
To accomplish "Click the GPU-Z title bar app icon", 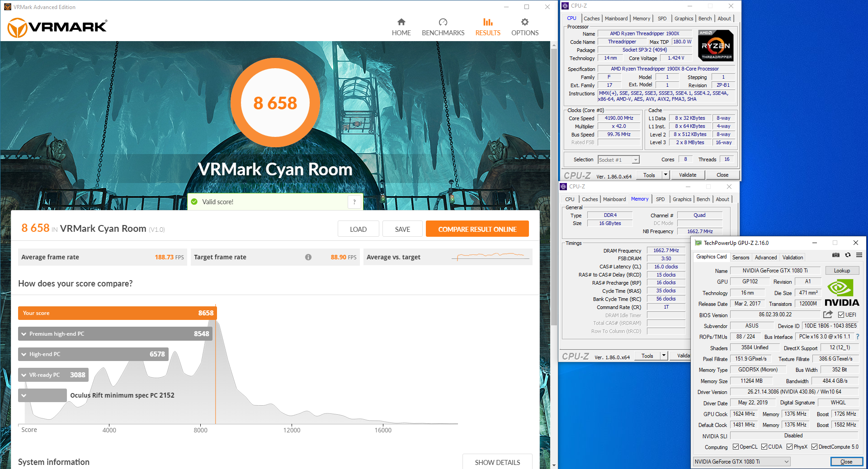I will coord(698,243).
